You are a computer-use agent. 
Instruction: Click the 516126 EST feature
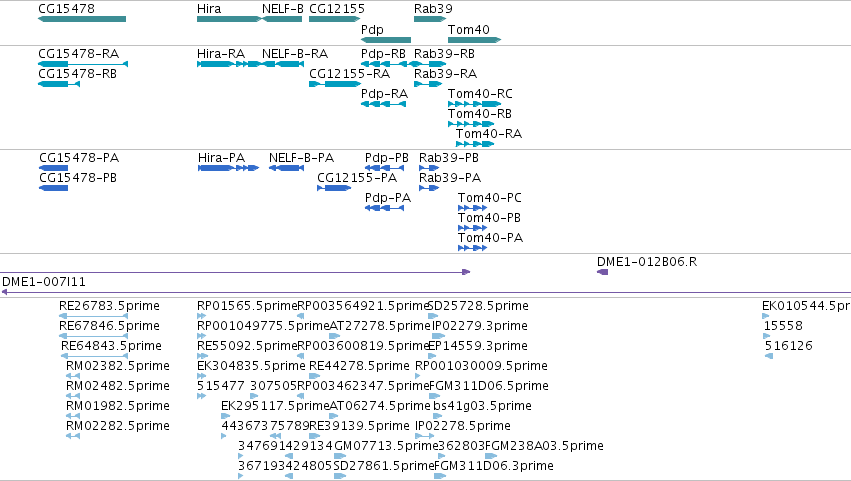tap(769, 356)
